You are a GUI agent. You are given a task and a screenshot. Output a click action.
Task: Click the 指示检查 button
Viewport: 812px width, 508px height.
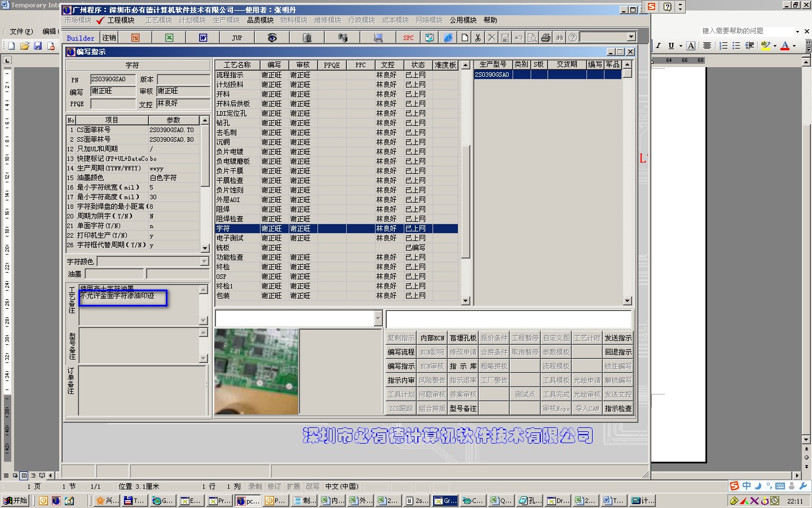click(618, 409)
